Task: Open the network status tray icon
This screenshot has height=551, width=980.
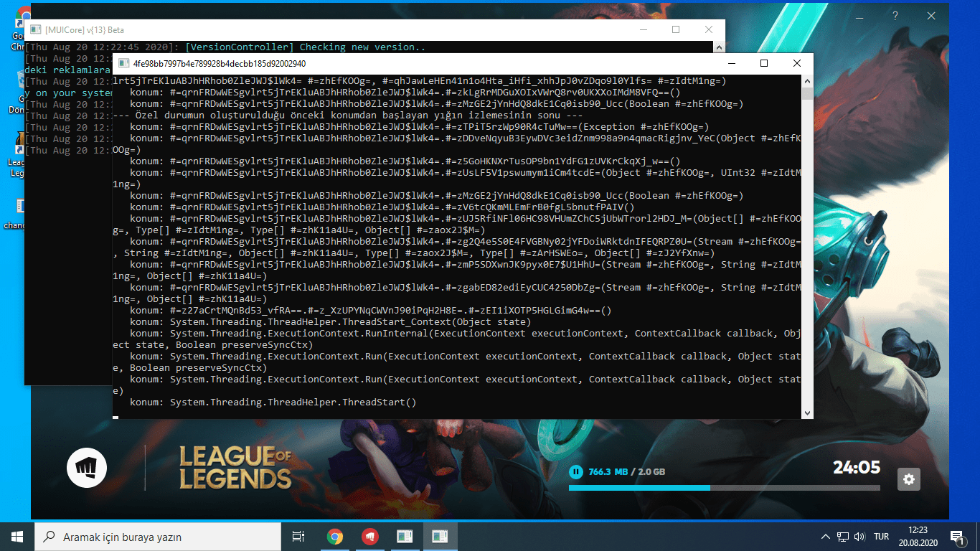Action: point(843,537)
